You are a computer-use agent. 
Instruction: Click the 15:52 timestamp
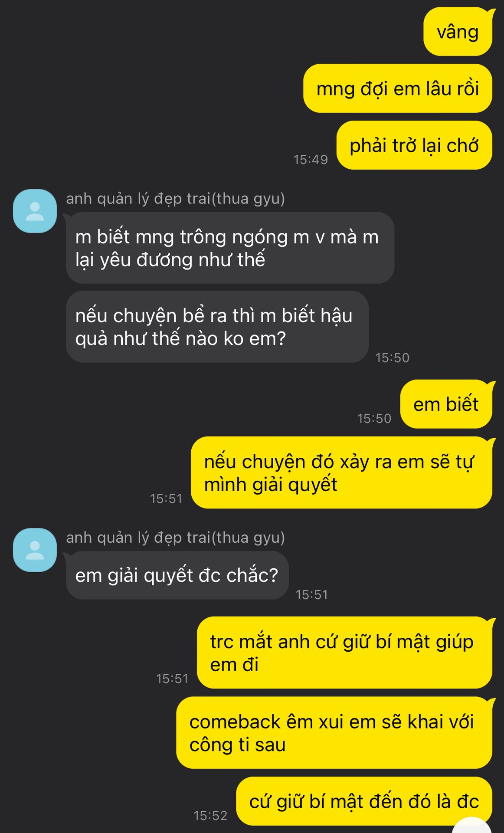click(x=210, y=816)
